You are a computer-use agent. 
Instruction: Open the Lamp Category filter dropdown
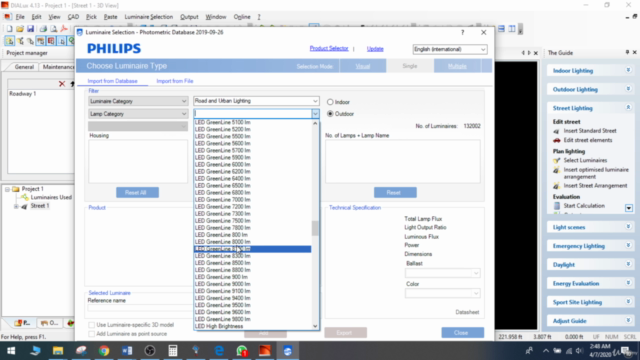click(138, 114)
